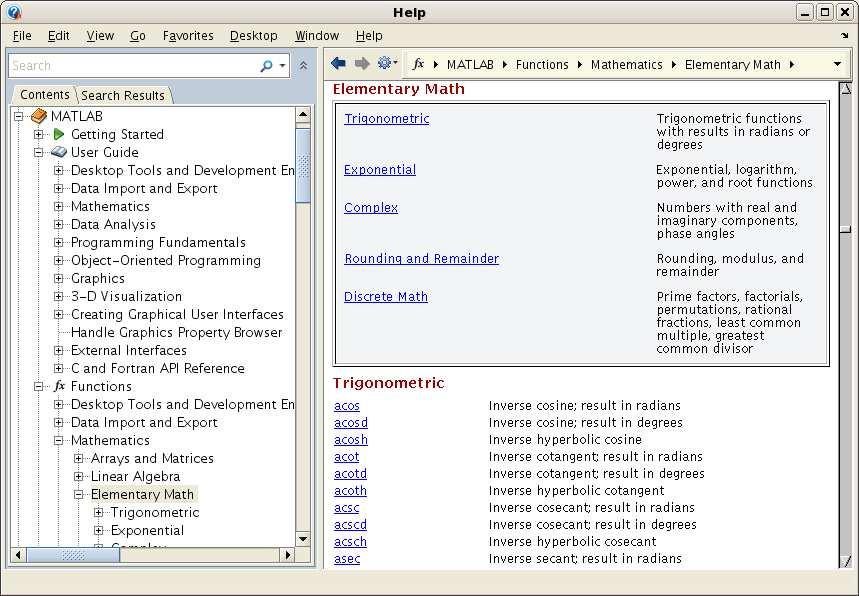Image resolution: width=859 pixels, height=596 pixels.
Task: Open the breadcrumb path dropdown at right
Action: (837, 64)
